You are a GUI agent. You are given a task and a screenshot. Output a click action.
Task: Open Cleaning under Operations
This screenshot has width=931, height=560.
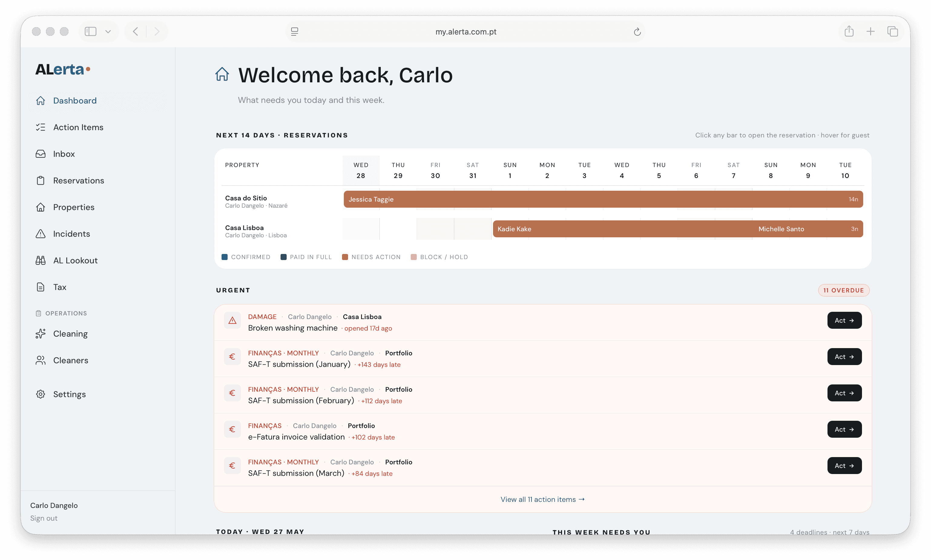70,334
